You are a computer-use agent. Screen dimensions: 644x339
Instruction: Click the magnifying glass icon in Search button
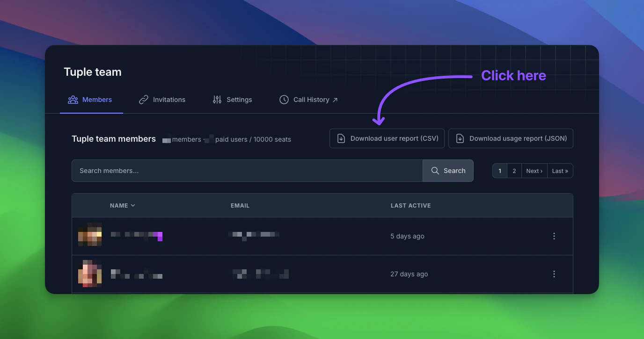pos(435,171)
